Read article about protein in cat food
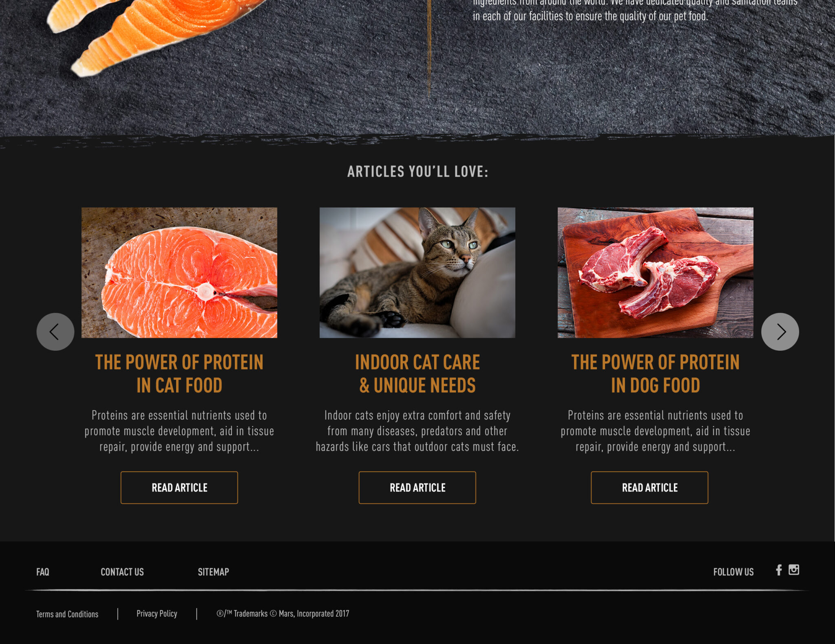 179,487
